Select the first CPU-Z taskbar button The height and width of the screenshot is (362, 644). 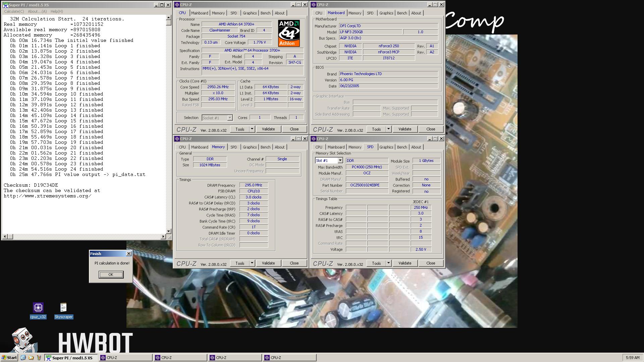pyautogui.click(x=125, y=358)
